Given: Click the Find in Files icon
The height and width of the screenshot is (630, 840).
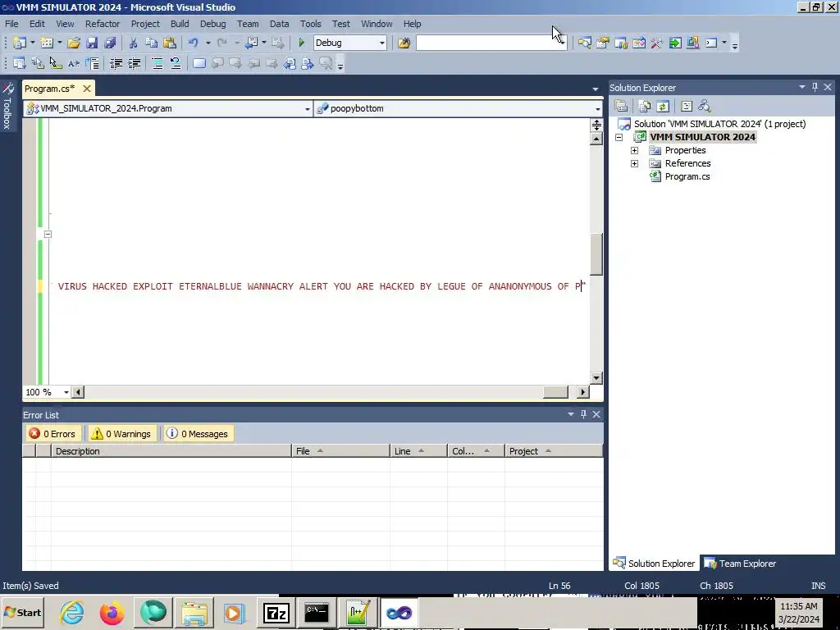Looking at the screenshot, I should 404,43.
